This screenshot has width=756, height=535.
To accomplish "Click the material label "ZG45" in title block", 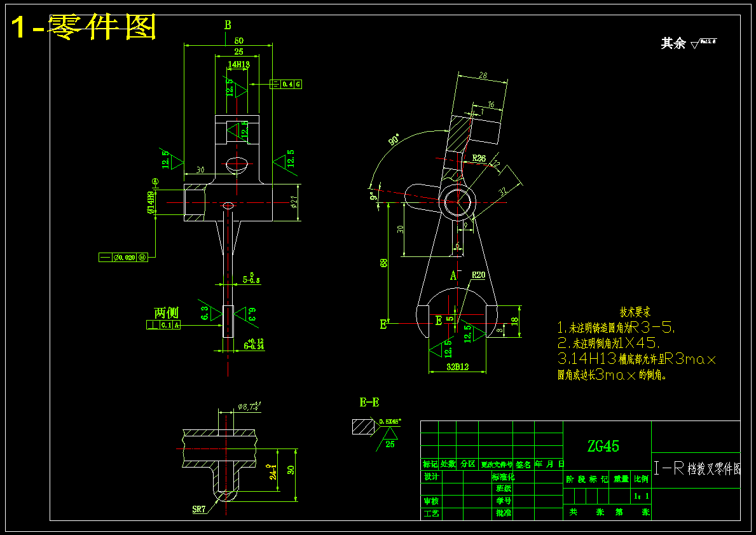I will pos(603,446).
